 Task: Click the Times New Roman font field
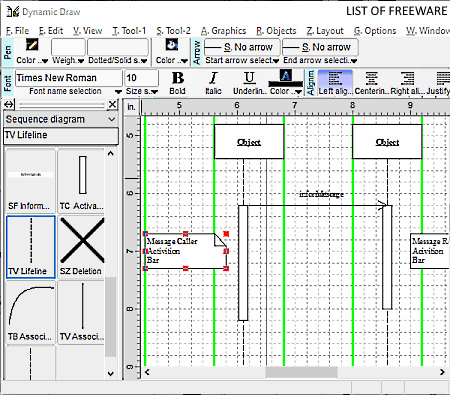[x=69, y=78]
